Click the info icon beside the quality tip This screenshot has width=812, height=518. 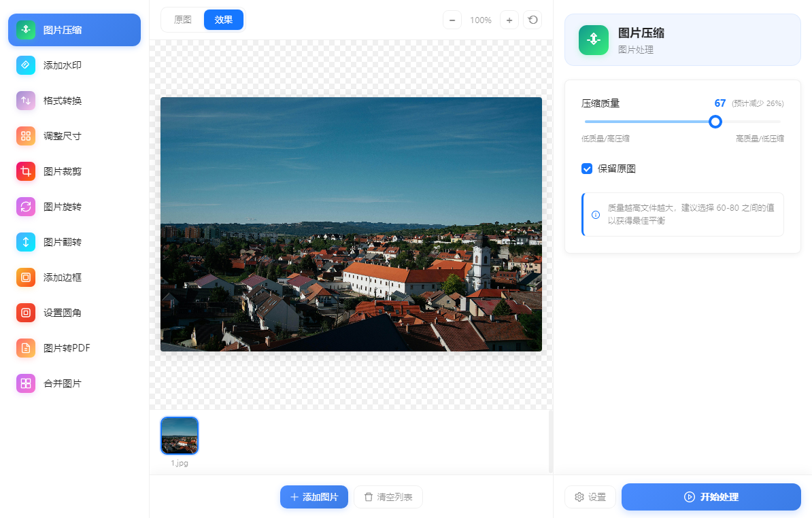(596, 215)
